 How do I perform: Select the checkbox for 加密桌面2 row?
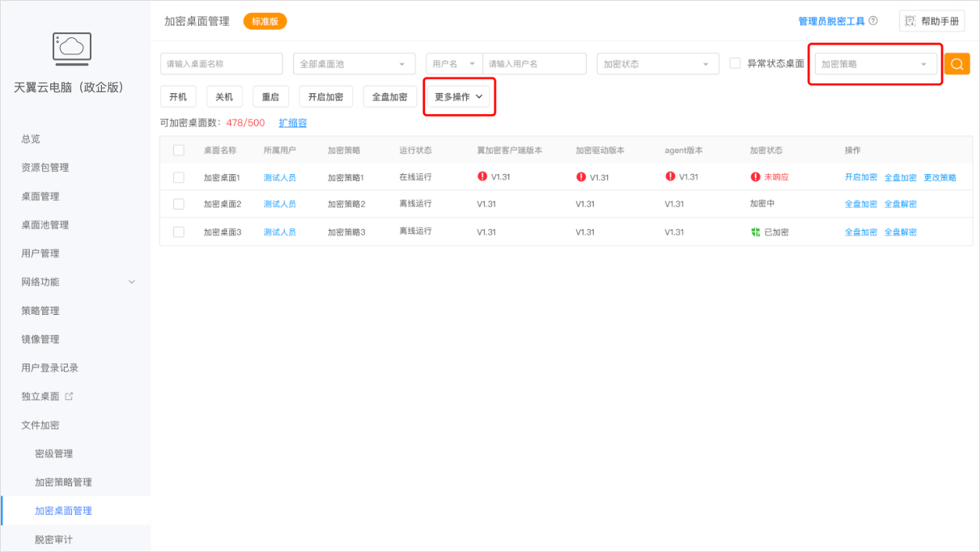tap(179, 203)
